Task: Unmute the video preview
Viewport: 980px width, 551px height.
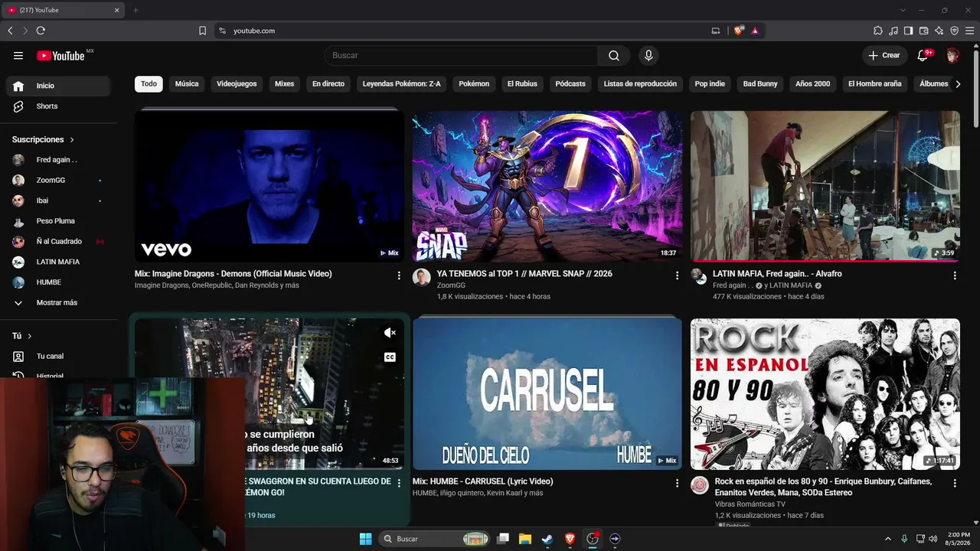Action: (x=390, y=333)
